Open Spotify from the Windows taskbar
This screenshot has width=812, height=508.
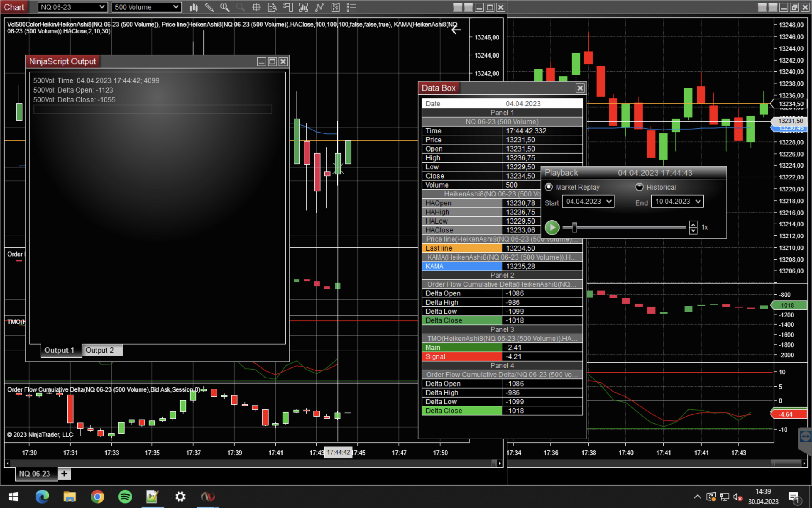pyautogui.click(x=125, y=496)
